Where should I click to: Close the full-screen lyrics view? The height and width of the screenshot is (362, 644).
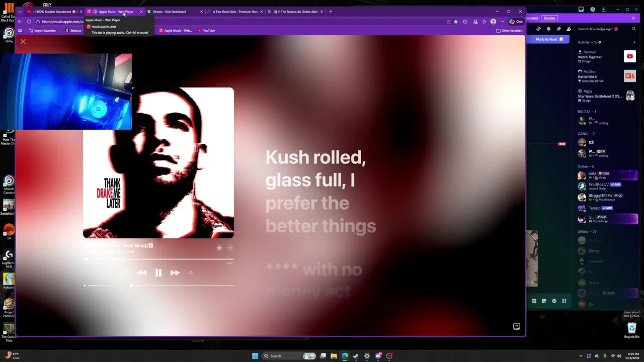pyautogui.click(x=23, y=42)
